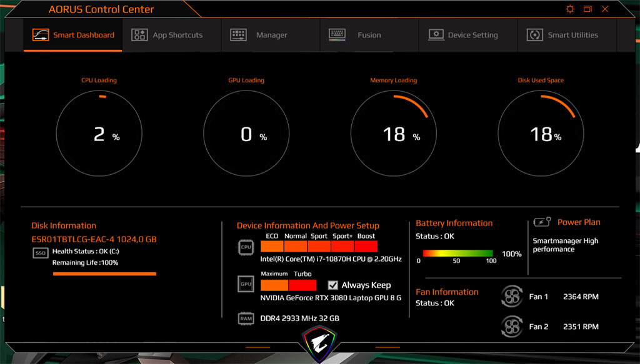Click the Power Plan battery icon

coord(542,222)
